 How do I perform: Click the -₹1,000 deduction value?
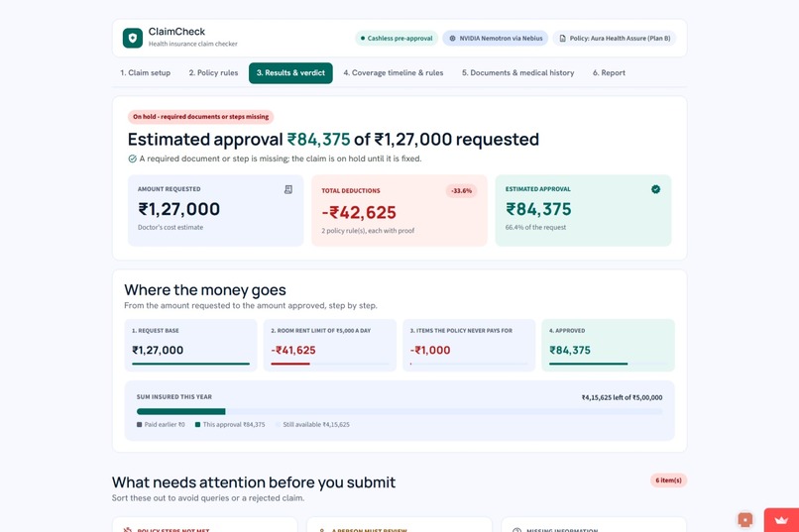pyautogui.click(x=430, y=351)
